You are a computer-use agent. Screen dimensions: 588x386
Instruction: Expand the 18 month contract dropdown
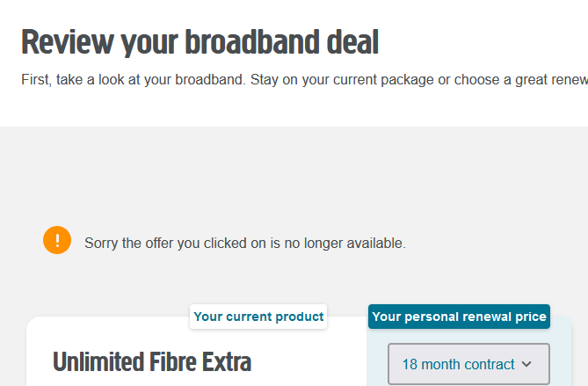point(468,363)
